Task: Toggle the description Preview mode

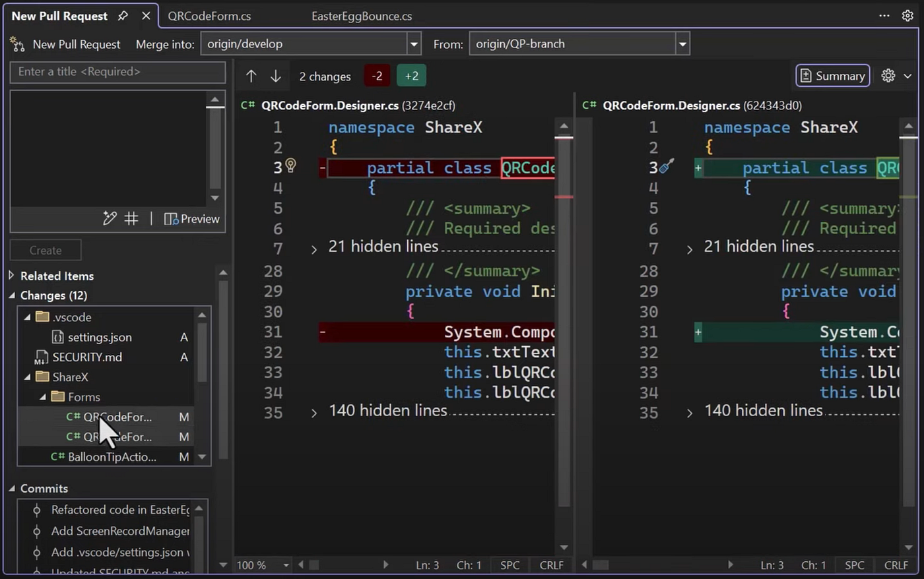Action: point(191,218)
